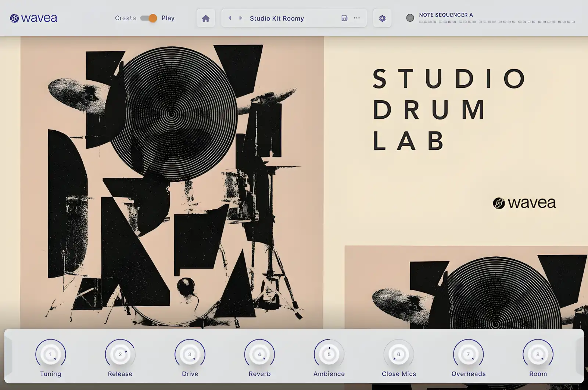Click the Note Sequencer step pattern
This screenshot has width=588, height=390.
[x=497, y=22]
